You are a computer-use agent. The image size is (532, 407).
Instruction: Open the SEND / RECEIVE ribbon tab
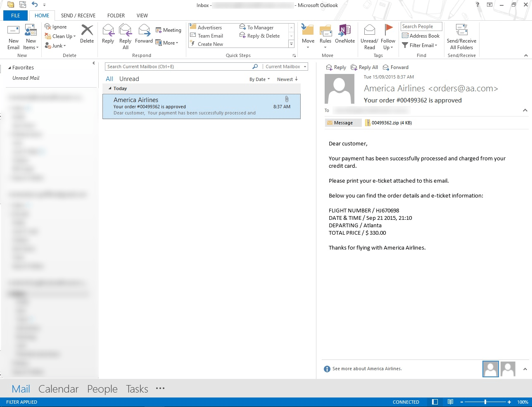[x=78, y=16]
